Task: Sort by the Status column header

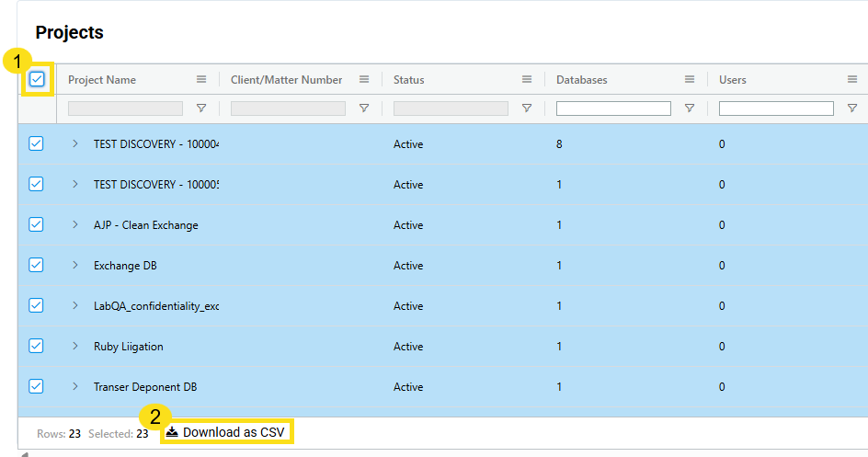Action: point(408,80)
